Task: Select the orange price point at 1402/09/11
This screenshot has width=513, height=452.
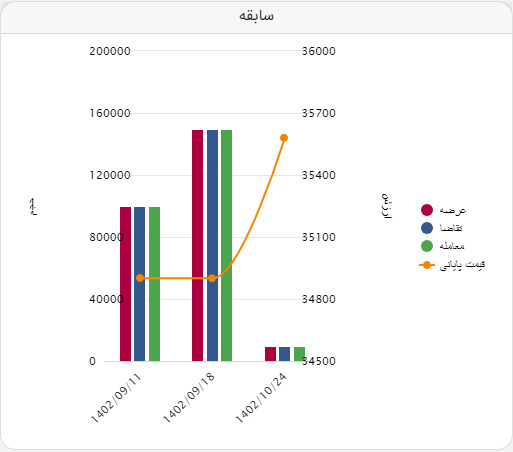Action: pyautogui.click(x=140, y=278)
